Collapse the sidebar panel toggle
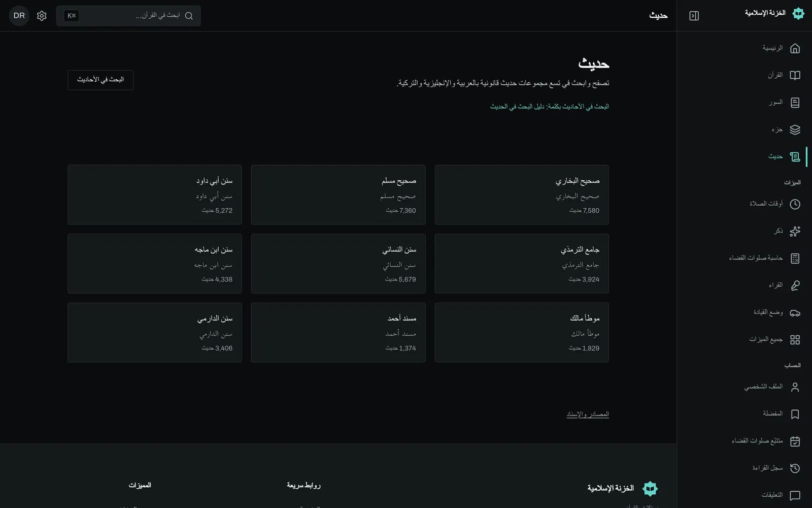812x508 pixels. (x=694, y=16)
